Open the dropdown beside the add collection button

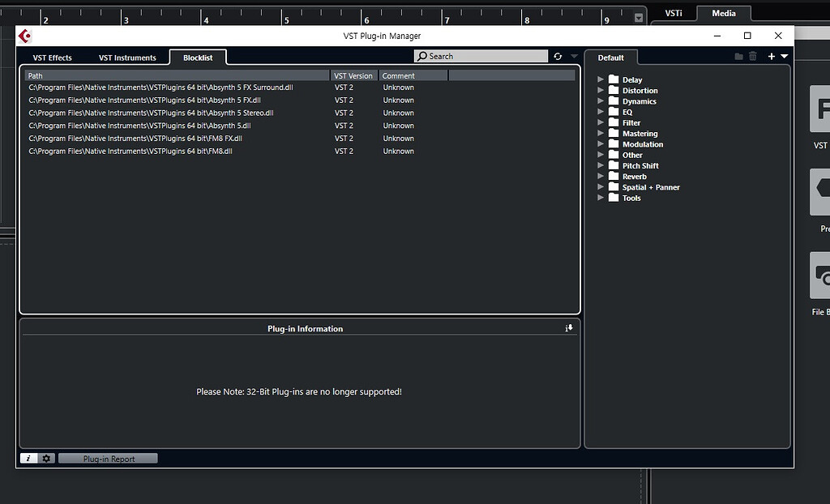pos(784,56)
